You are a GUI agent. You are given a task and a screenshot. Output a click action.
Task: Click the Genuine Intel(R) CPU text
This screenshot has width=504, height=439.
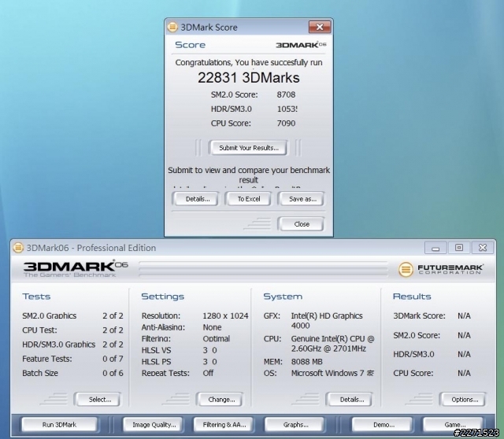[332, 343]
